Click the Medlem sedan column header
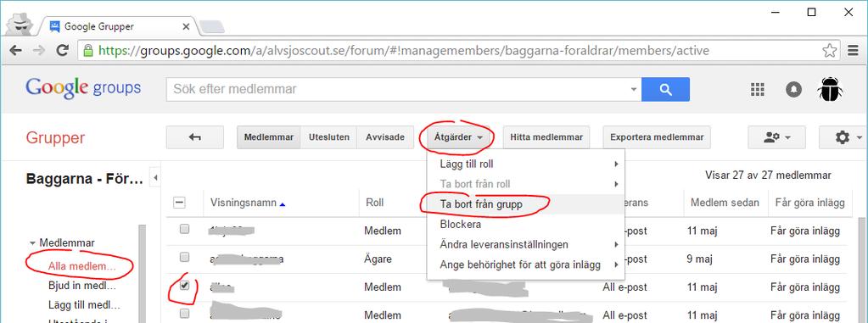This screenshot has height=323, width=868. (725, 203)
